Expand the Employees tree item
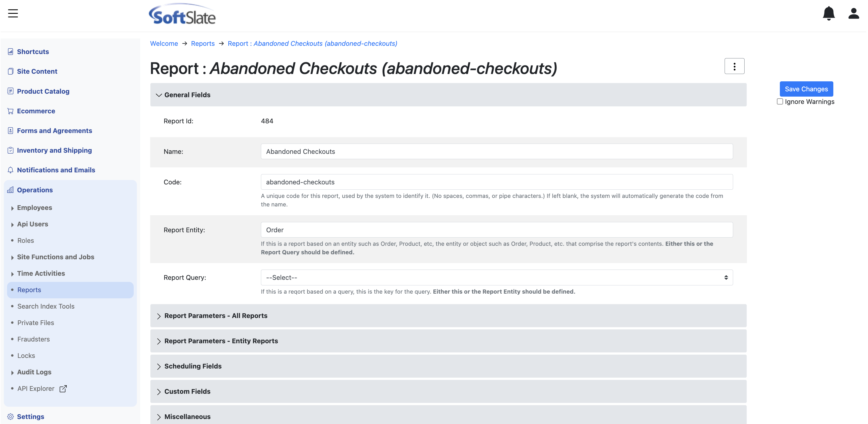Viewport: 868px width, 424px height. click(x=12, y=208)
